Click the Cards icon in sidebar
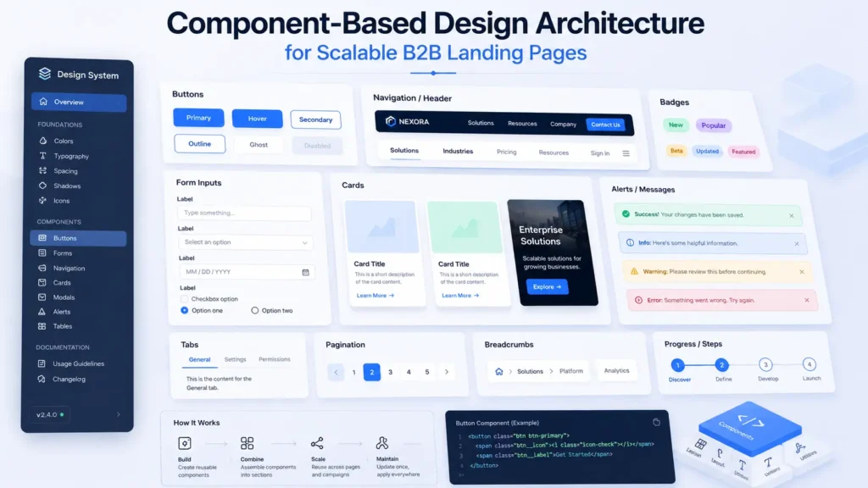 pyautogui.click(x=42, y=282)
